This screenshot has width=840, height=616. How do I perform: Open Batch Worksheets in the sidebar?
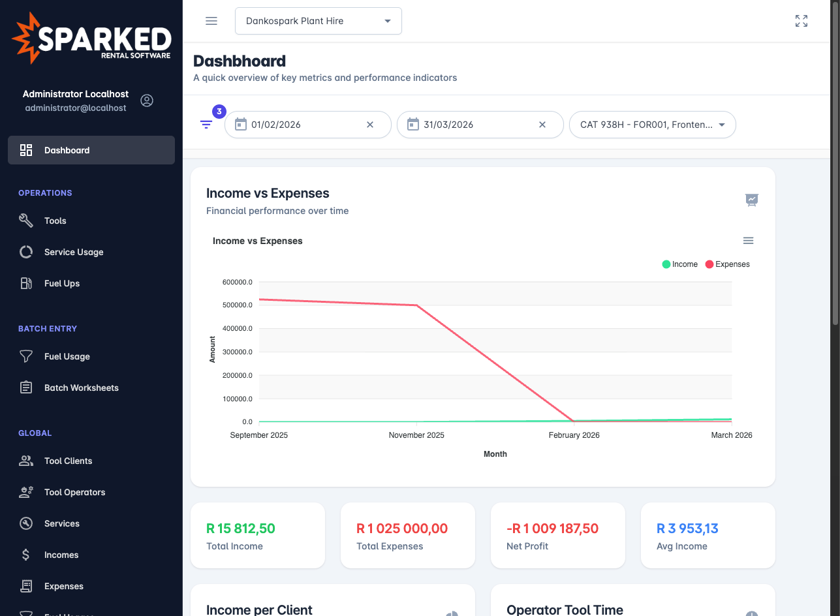(26, 388)
